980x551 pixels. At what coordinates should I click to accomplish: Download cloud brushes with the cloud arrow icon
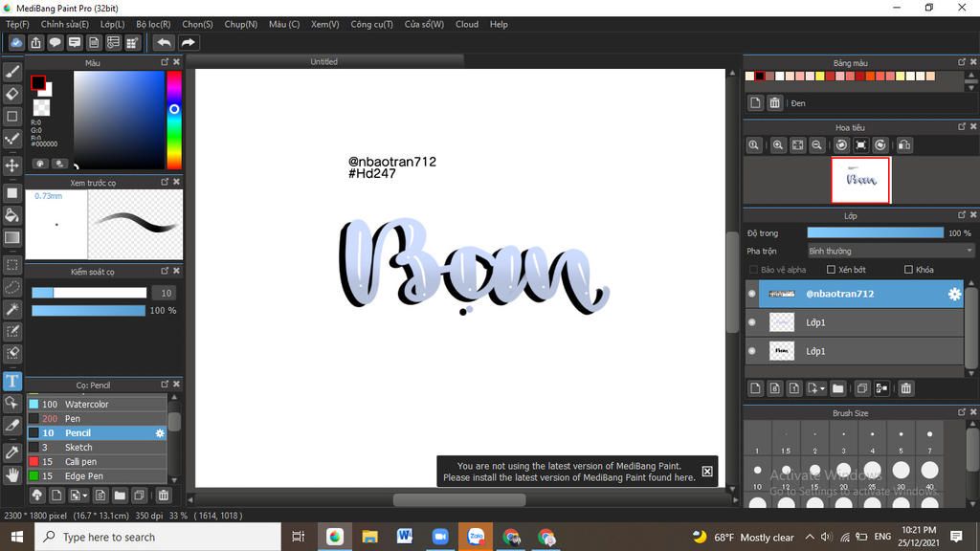coord(37,496)
